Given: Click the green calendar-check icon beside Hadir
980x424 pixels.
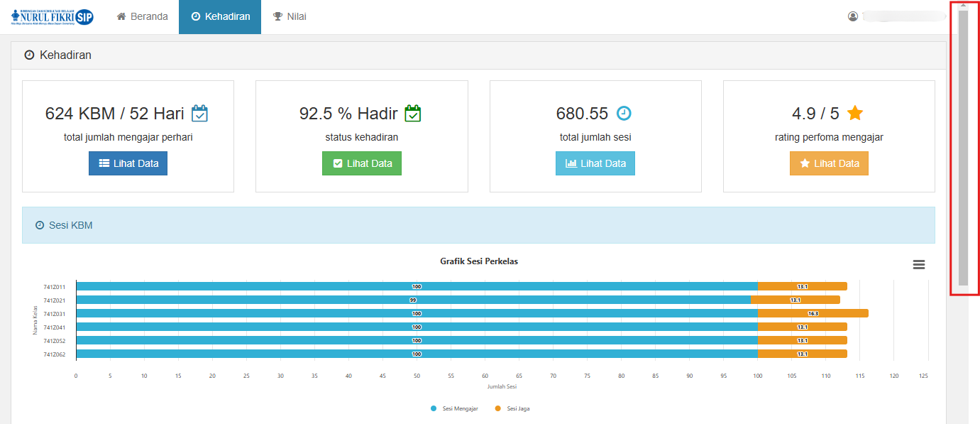Looking at the screenshot, I should pos(413,114).
